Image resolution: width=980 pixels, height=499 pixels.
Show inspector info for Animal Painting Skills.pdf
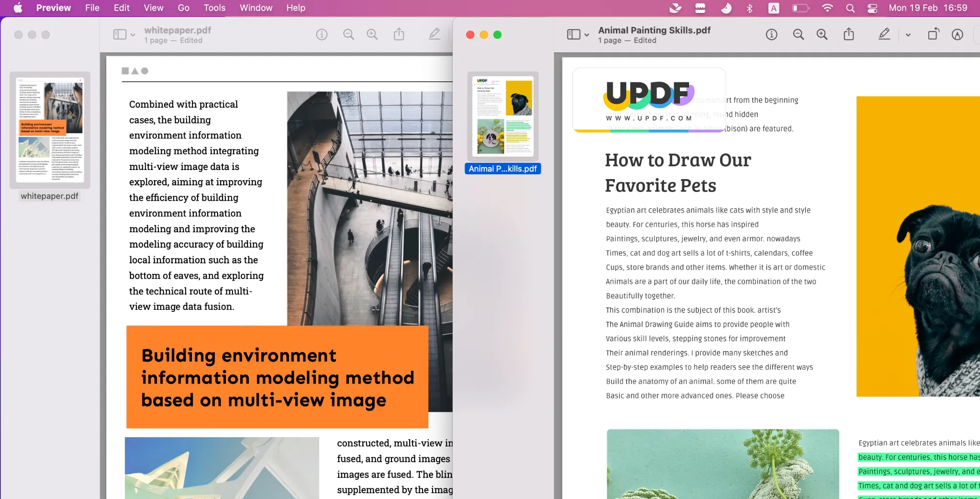click(x=771, y=34)
